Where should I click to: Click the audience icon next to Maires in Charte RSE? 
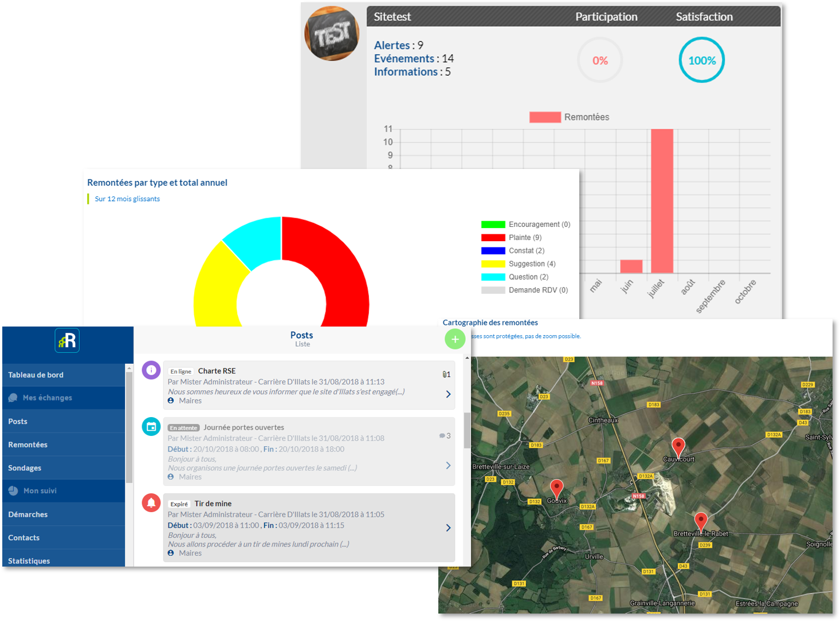(x=171, y=400)
